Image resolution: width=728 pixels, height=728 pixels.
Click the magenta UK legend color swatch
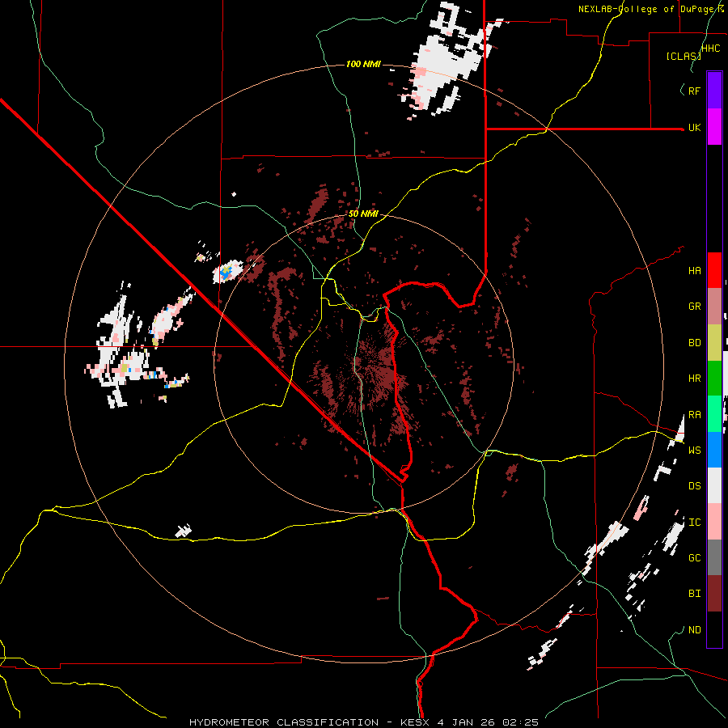coord(714,127)
